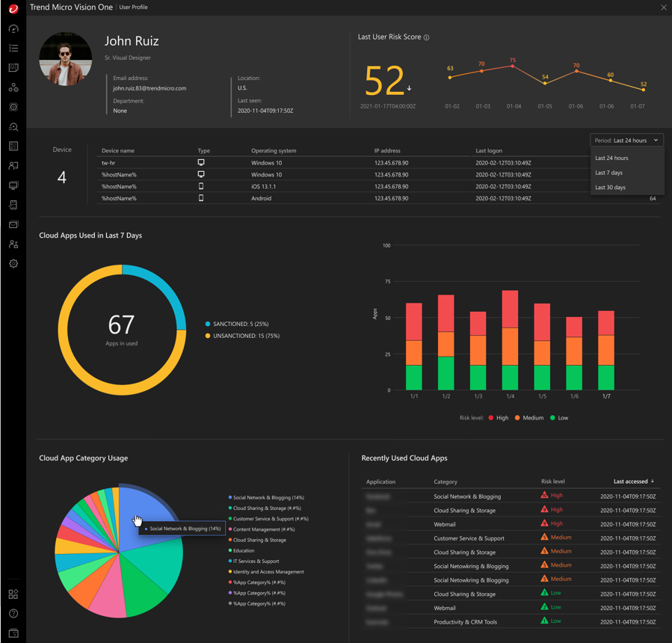Toggle the High risk level legend
The width and height of the screenshot is (672, 643).
click(499, 418)
